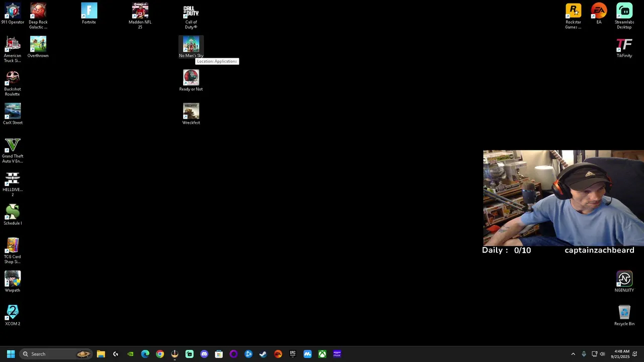
Task: Launch Microsoft Edge from taskbar
Action: [x=145, y=354]
